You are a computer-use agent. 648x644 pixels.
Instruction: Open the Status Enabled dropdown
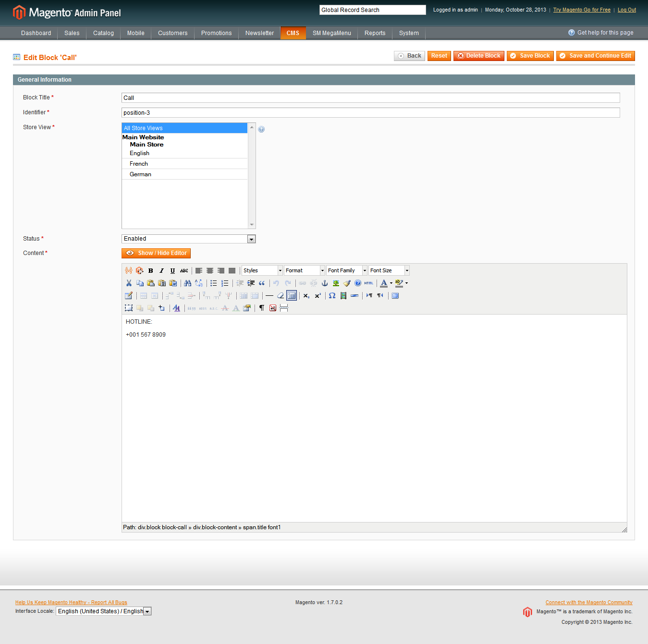pos(189,239)
